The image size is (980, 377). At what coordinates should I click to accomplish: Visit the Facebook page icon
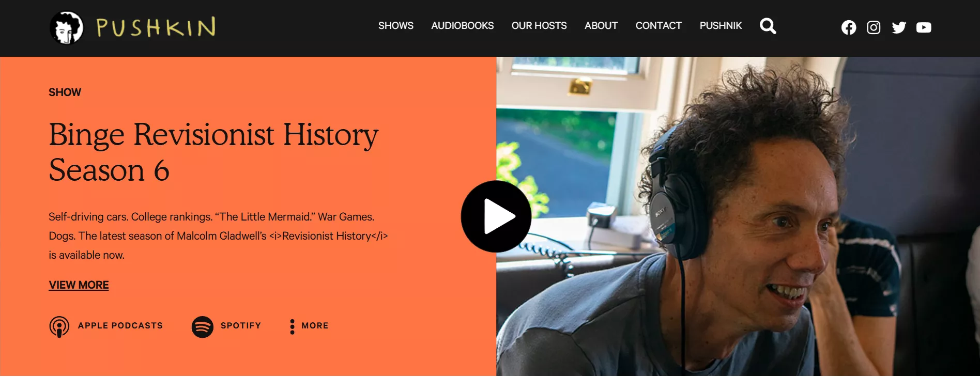coord(849,27)
